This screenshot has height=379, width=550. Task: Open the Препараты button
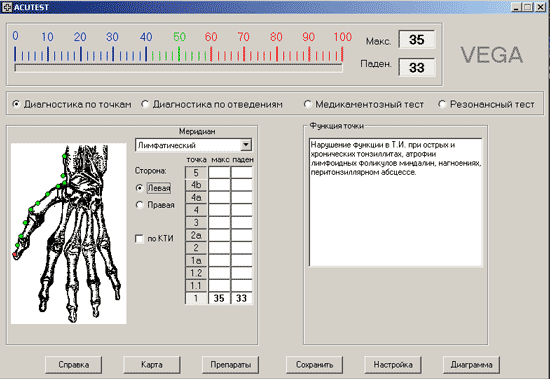click(x=230, y=365)
